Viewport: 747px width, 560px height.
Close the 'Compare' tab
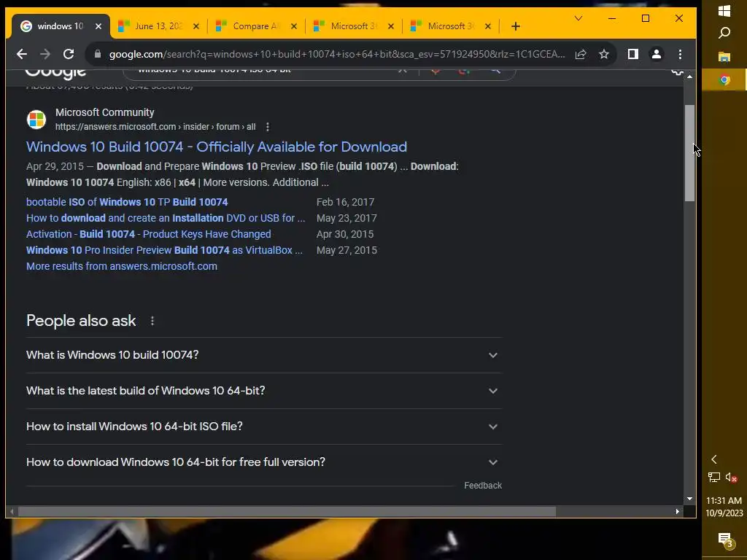coord(294,26)
